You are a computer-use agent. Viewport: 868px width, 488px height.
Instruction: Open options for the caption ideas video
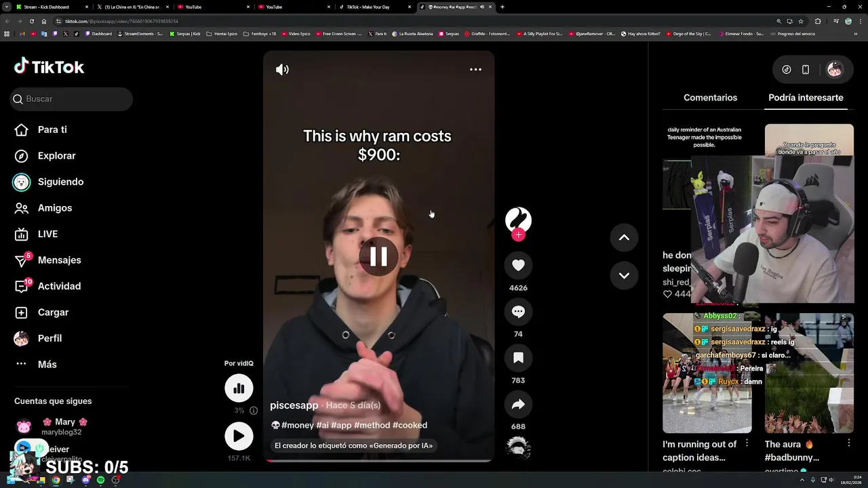click(747, 443)
